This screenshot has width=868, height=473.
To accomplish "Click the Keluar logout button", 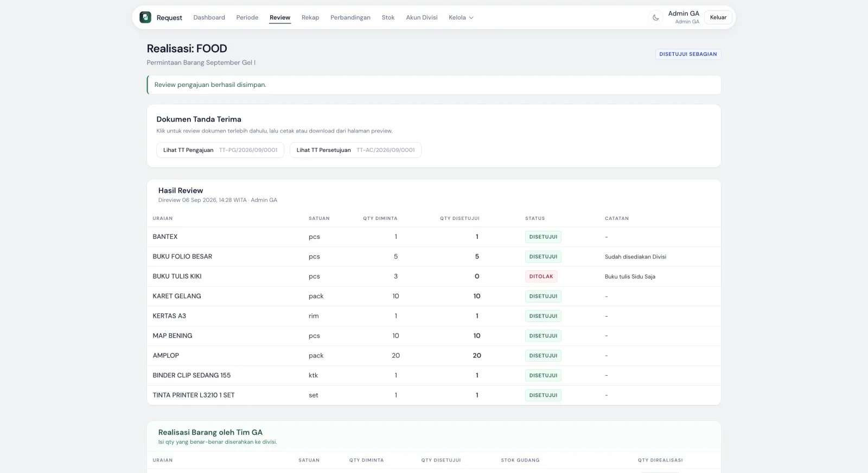I will tap(718, 17).
